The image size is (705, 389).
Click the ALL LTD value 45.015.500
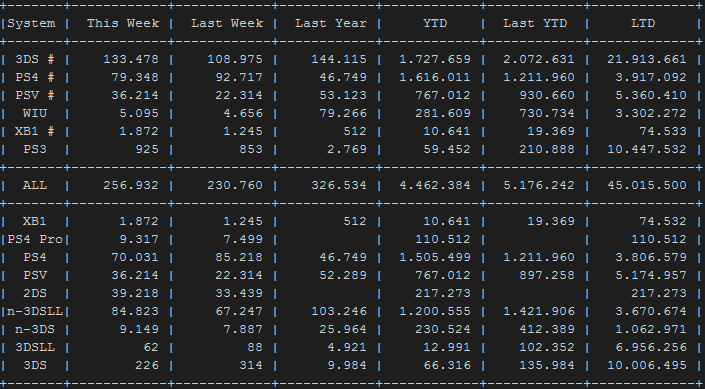pos(647,185)
